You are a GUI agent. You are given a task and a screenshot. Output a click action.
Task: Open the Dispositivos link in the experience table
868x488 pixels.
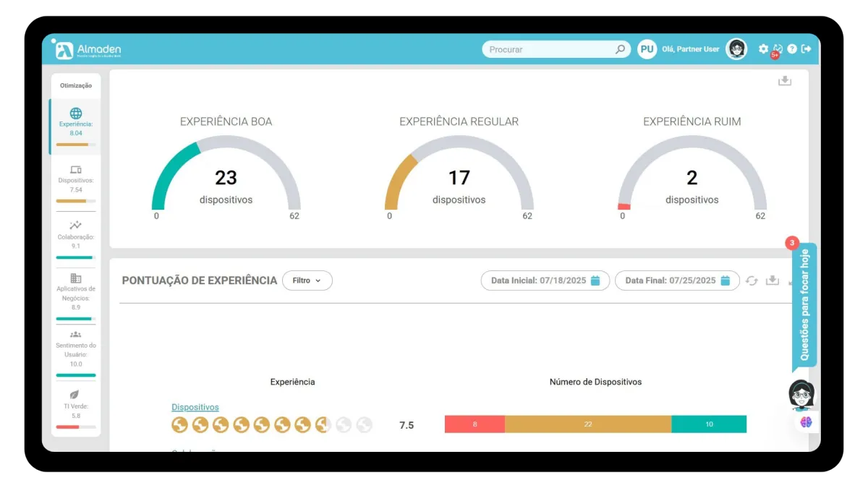(x=195, y=407)
